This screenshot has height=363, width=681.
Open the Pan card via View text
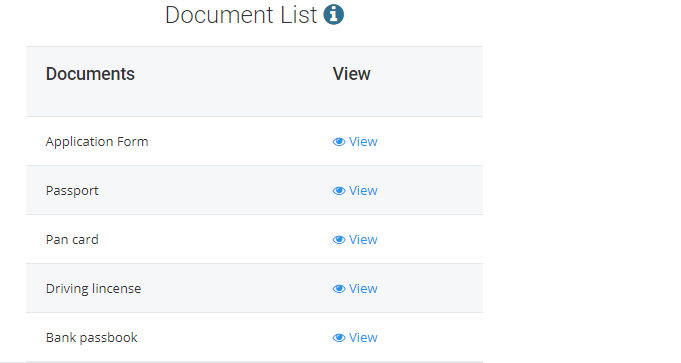tap(364, 240)
